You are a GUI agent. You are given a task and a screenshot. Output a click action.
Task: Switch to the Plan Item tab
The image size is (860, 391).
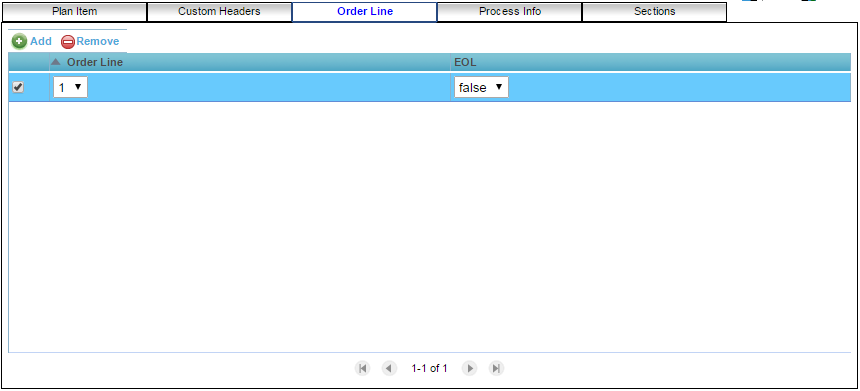tap(75, 12)
